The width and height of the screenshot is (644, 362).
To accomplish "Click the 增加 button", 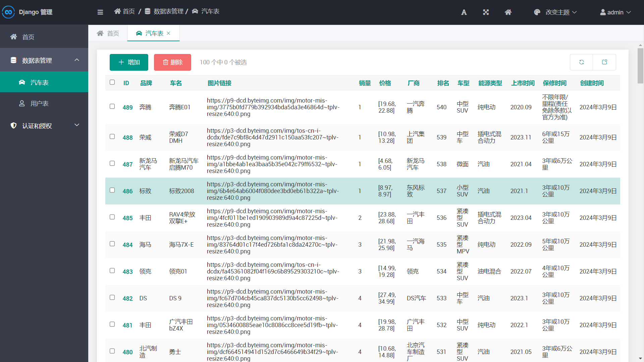I will pyautogui.click(x=129, y=62).
